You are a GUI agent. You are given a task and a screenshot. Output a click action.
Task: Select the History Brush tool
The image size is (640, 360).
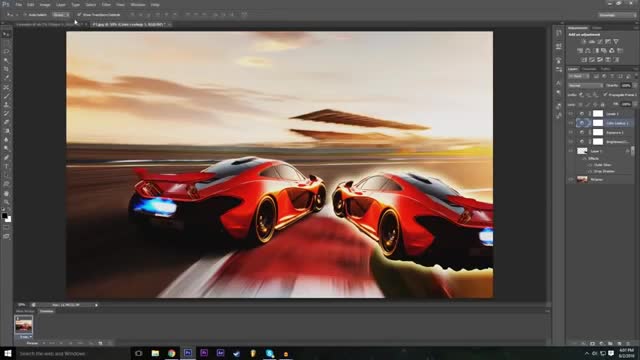coord(7,113)
